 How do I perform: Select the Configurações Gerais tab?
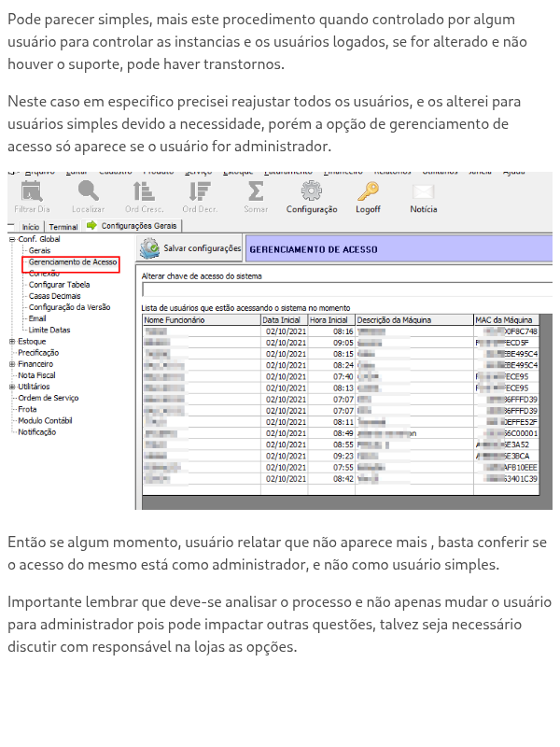coord(132,225)
